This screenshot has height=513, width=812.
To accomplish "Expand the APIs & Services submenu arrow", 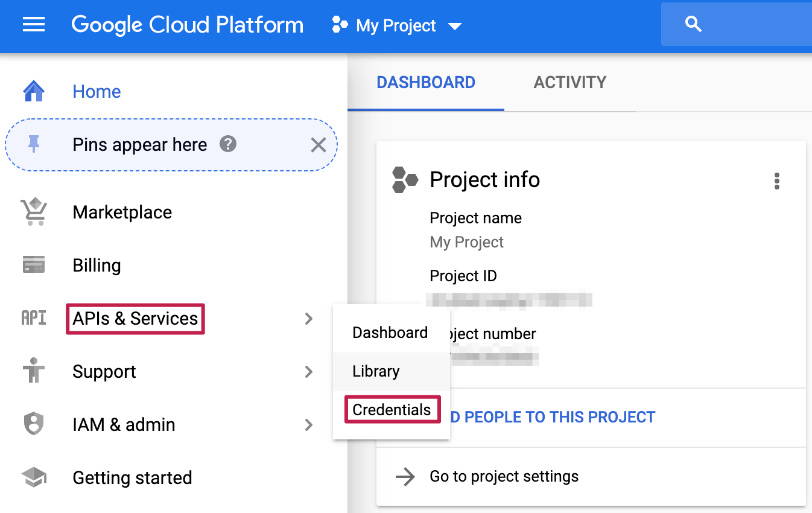I will pos(309,319).
